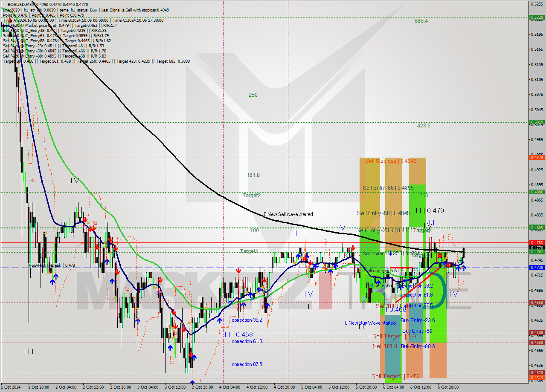This screenshot has width=546, height=392.
Task: Click the '6 Oct 20:00' time axis label
Action: click(x=448, y=387)
